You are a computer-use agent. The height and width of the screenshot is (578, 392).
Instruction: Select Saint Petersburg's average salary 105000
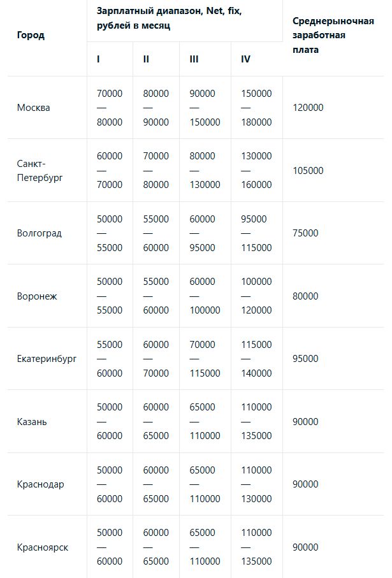[308, 171]
